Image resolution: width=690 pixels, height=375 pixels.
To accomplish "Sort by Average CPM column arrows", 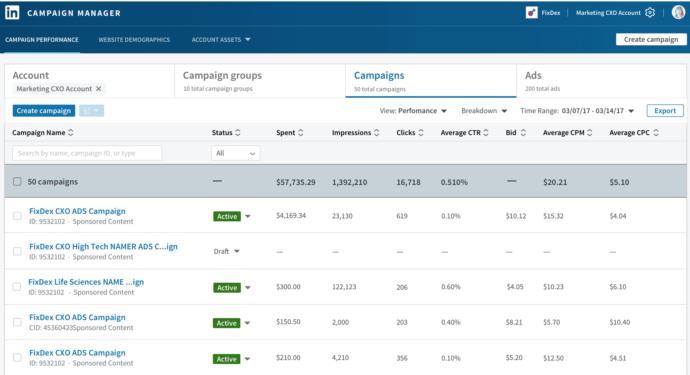I will click(590, 132).
